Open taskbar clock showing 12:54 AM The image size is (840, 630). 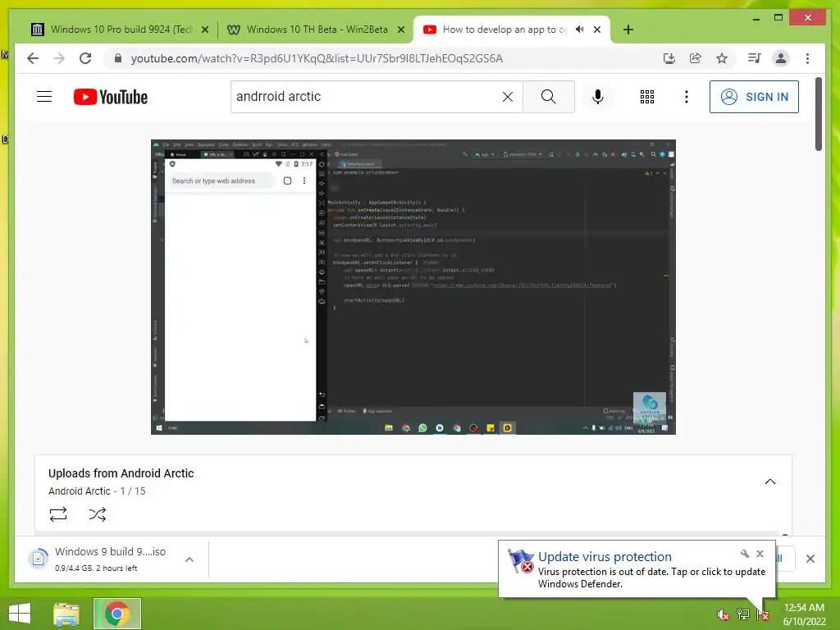(x=804, y=614)
